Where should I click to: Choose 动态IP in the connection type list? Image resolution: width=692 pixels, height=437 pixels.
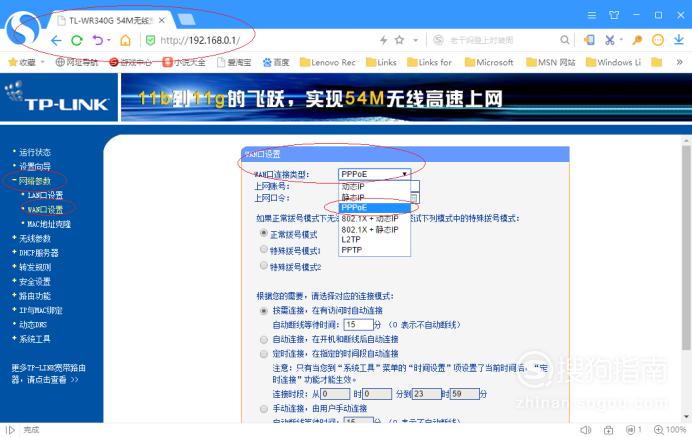coord(374,186)
